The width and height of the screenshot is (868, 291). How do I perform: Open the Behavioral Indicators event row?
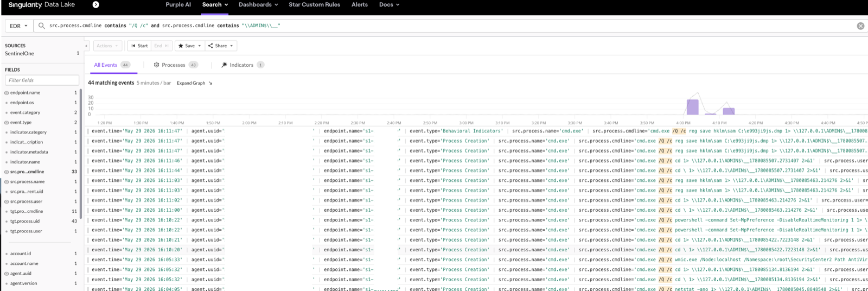tap(477, 131)
